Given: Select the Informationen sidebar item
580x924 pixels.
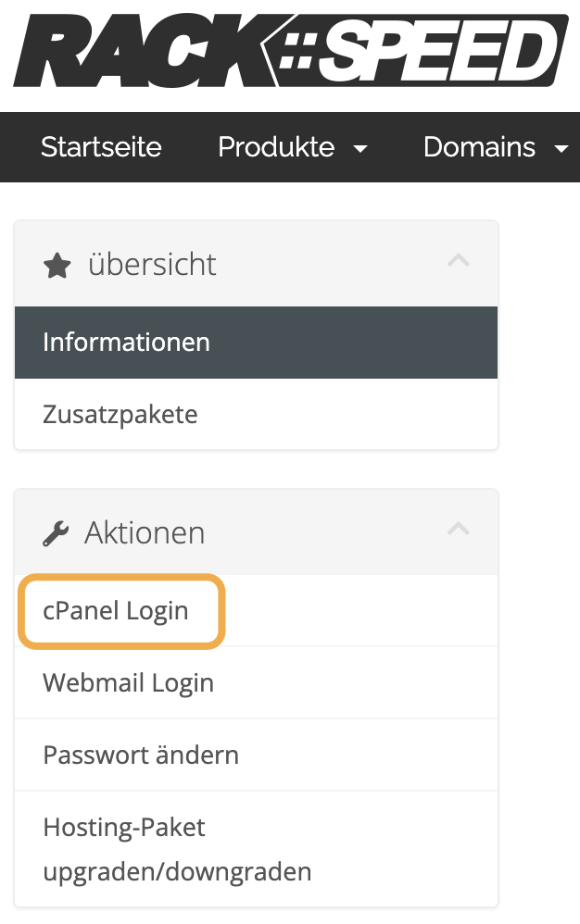Looking at the screenshot, I should 126,343.
